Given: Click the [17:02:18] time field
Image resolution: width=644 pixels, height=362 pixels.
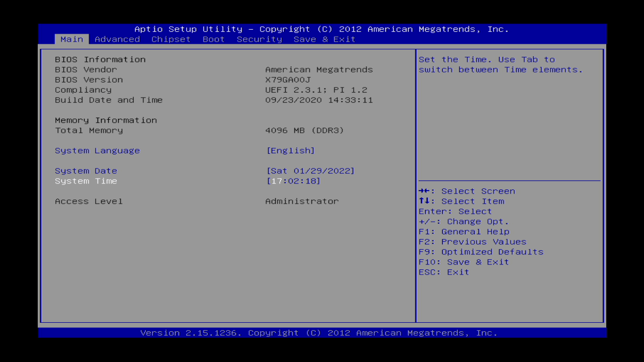Looking at the screenshot, I should click(293, 181).
